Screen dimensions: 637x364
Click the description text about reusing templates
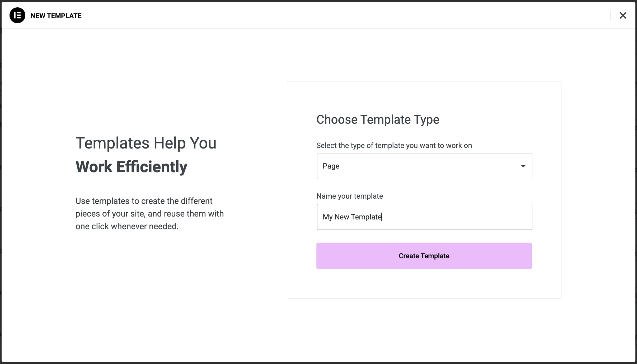coord(149,213)
